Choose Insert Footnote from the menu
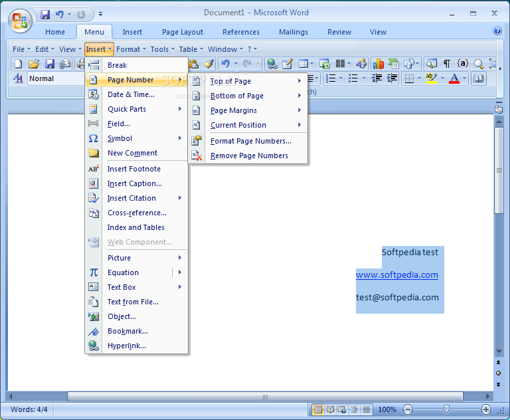This screenshot has height=420, width=510. tap(136, 169)
